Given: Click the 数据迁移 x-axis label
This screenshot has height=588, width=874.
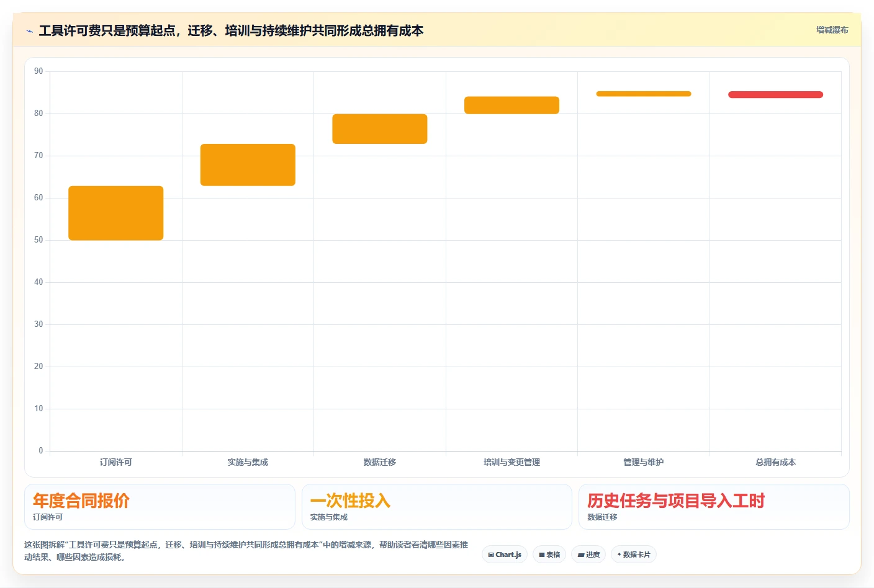Looking at the screenshot, I should 380,462.
